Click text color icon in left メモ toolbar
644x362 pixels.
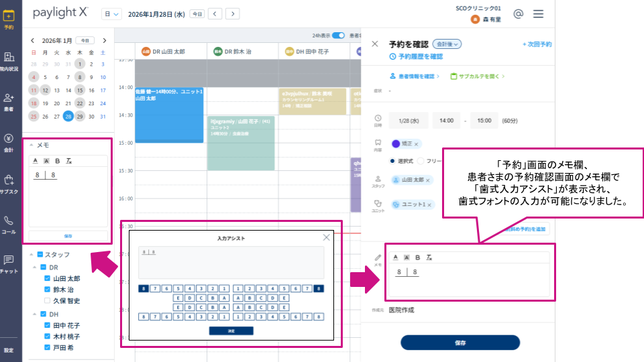pyautogui.click(x=36, y=161)
